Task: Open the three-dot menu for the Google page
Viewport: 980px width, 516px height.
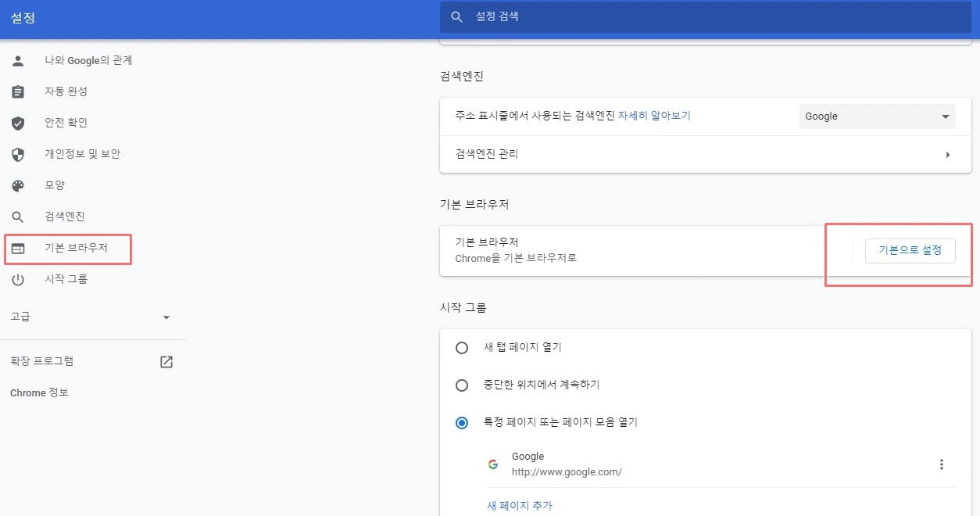Action: [942, 464]
